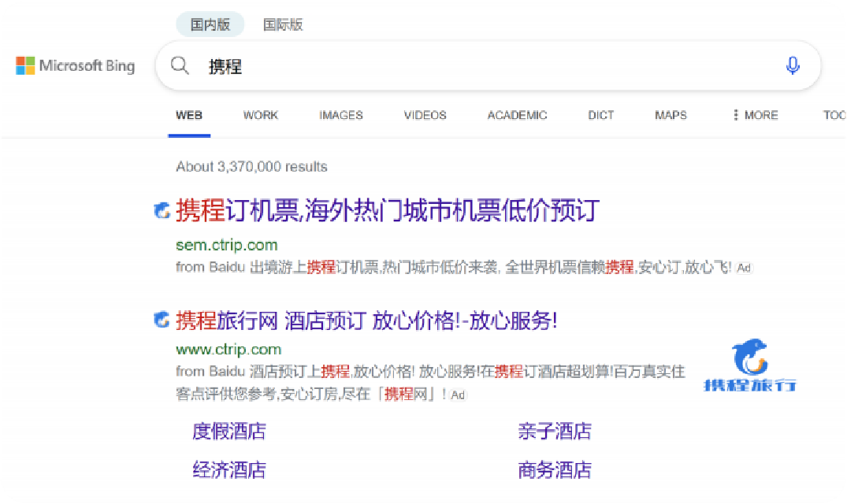This screenshot has height=504, width=847.
Task: Select the WORK tab
Action: click(x=260, y=115)
